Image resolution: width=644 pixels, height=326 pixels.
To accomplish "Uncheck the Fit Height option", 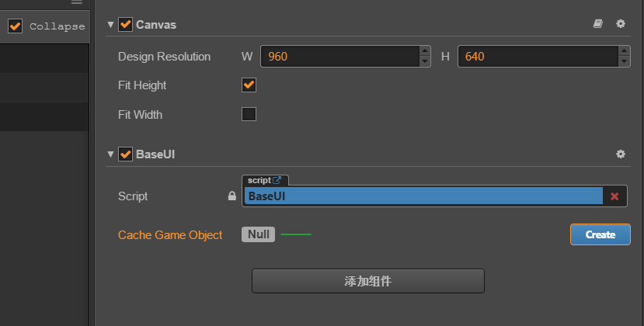I will point(249,85).
